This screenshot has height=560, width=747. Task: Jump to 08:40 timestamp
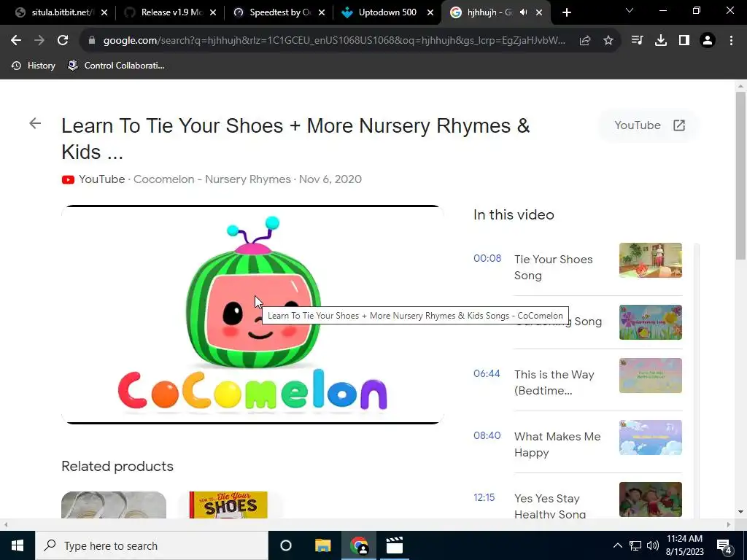487,436
